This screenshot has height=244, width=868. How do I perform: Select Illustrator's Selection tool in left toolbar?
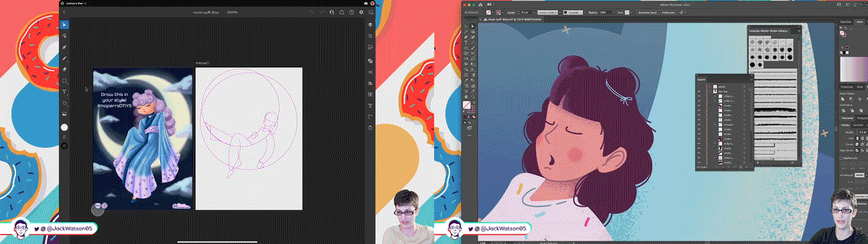(x=465, y=26)
